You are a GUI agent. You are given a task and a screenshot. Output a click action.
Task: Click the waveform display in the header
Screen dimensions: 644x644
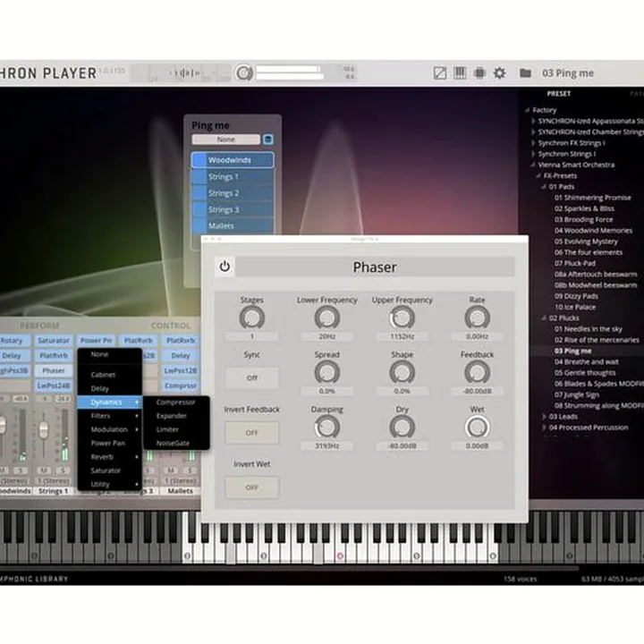[x=185, y=73]
